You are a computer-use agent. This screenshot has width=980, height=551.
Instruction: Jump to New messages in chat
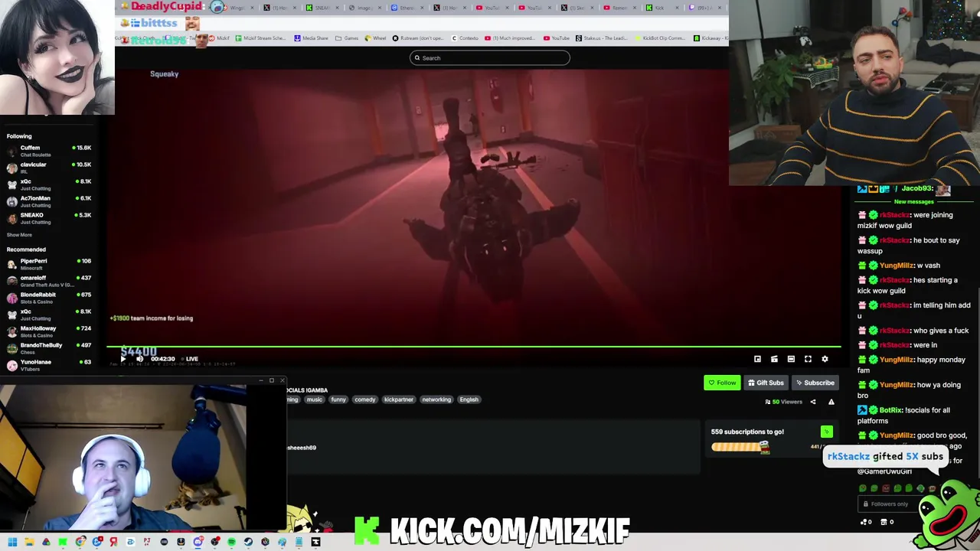(914, 202)
